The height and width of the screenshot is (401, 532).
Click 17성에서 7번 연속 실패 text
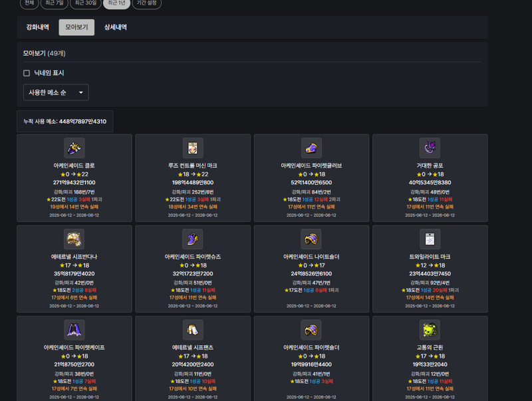pos(74,389)
